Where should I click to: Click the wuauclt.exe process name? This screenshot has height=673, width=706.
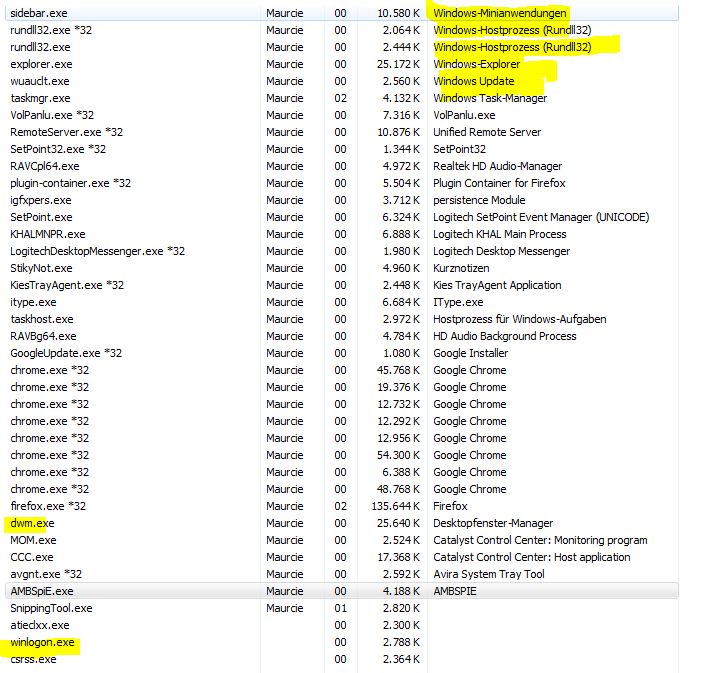[x=40, y=81]
